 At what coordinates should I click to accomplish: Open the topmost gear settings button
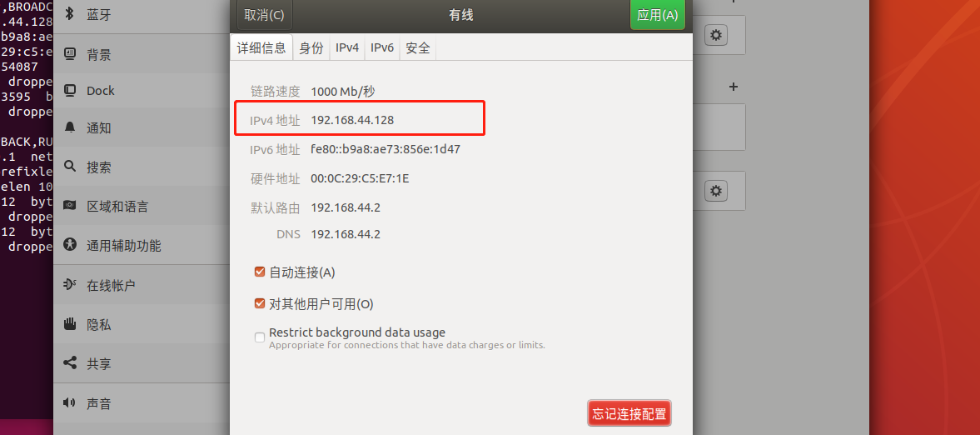pyautogui.click(x=715, y=35)
